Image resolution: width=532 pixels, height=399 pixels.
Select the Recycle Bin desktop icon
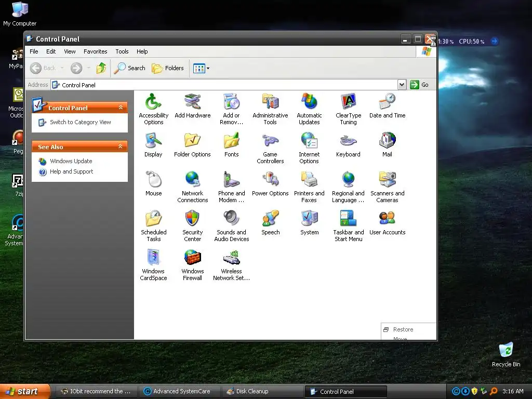(x=506, y=355)
